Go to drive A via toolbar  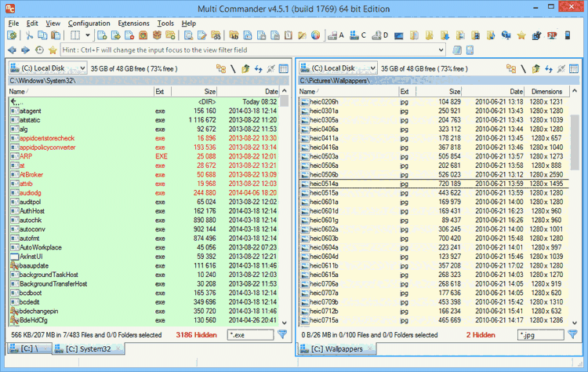coord(336,35)
